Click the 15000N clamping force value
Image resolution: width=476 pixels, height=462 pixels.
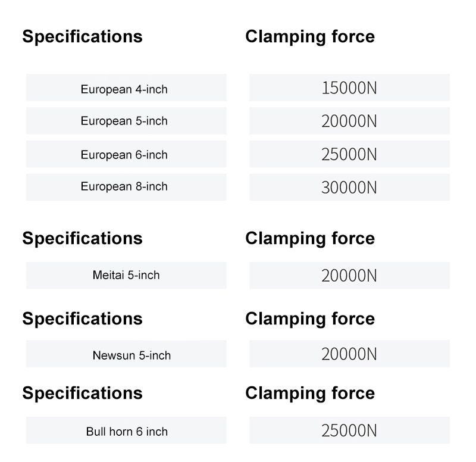click(x=349, y=89)
